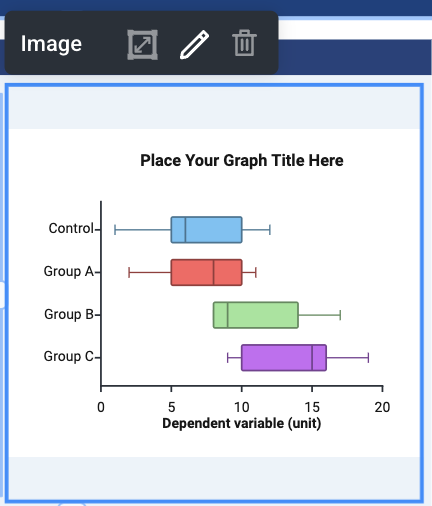432x506 pixels.
Task: Click the Dependent variable (unit) axis title
Action: tap(242, 424)
